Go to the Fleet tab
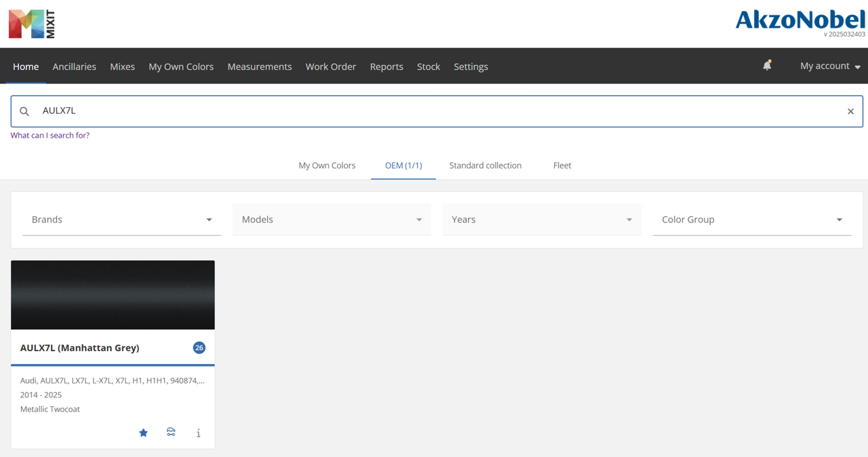The image size is (868, 457). pyautogui.click(x=562, y=165)
